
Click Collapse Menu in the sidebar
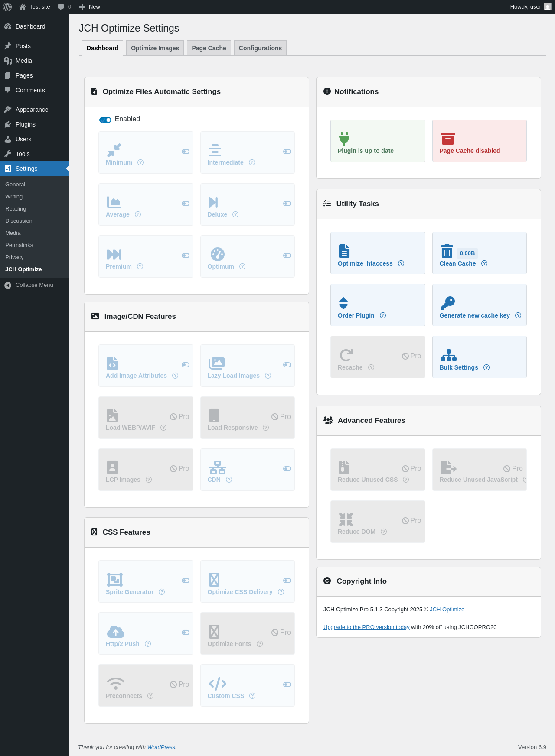coord(35,285)
